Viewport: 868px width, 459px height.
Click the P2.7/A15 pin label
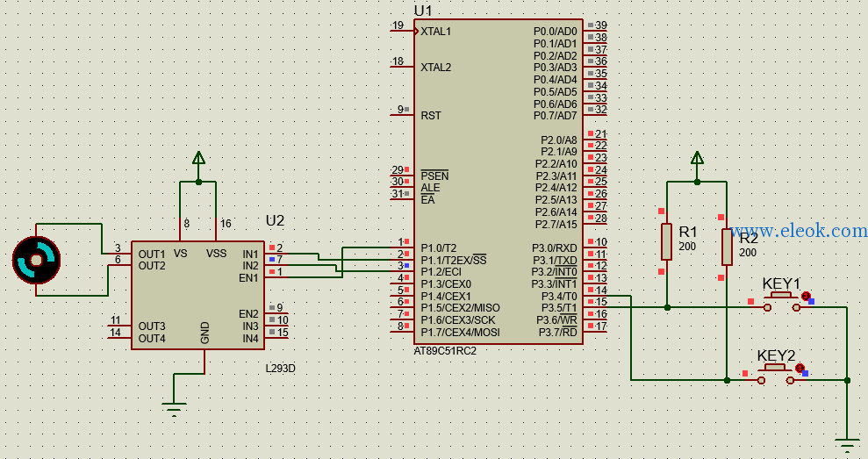[x=556, y=225]
